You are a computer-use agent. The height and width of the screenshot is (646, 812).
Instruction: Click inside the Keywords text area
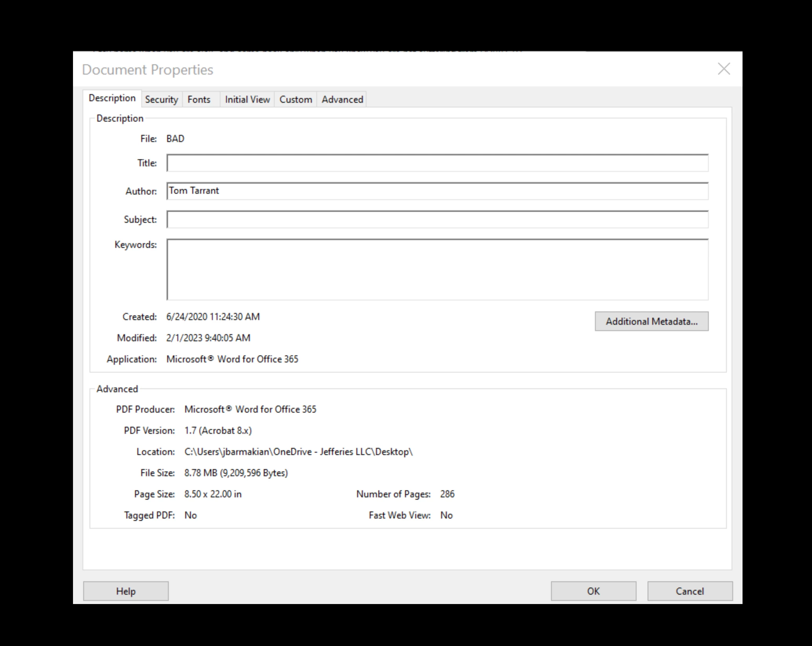click(x=437, y=269)
